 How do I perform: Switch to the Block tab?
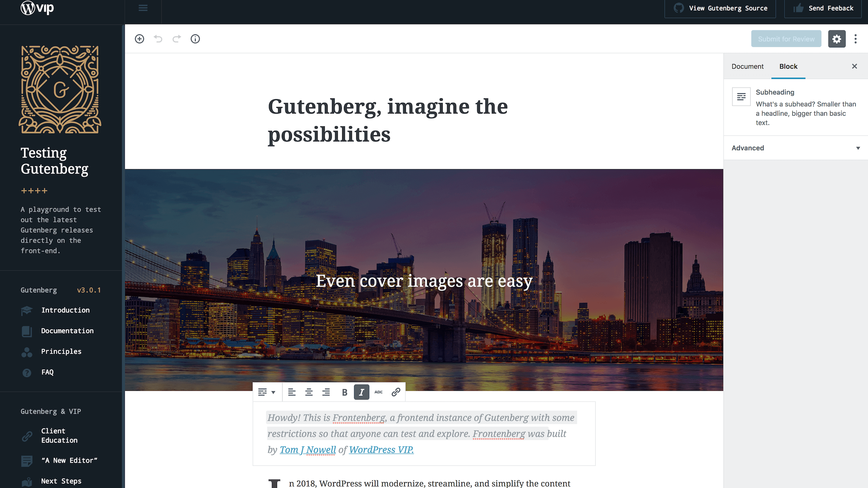pos(787,66)
